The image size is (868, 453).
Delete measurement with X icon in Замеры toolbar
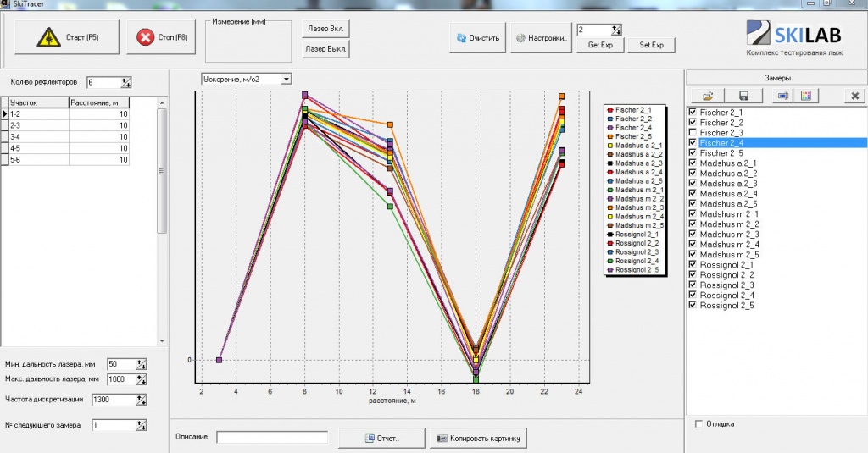pos(854,96)
